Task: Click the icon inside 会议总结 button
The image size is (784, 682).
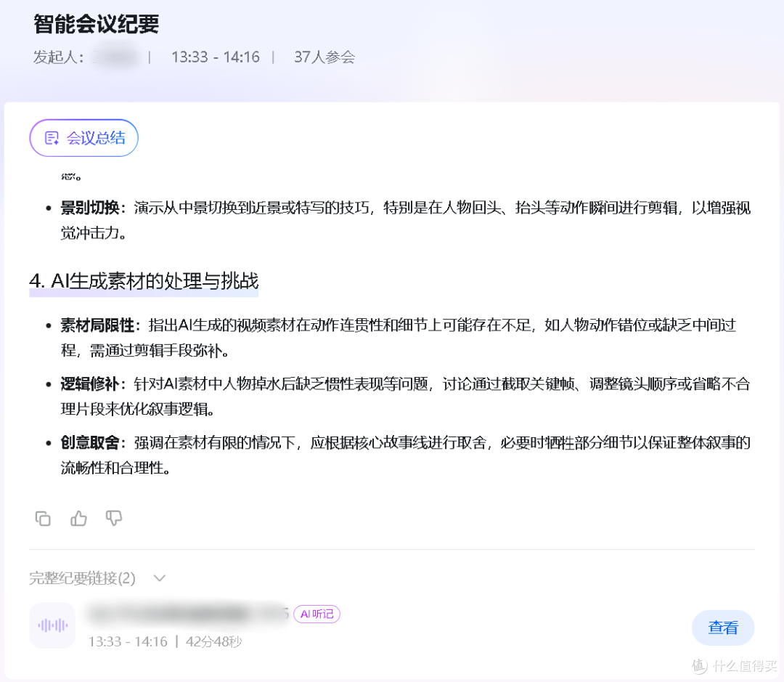Action: tap(52, 138)
